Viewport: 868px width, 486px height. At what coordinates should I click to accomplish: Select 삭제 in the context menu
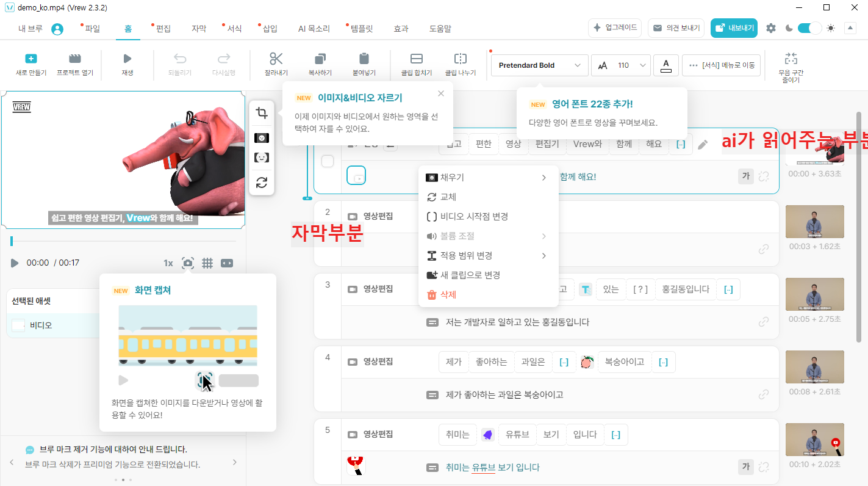pos(488,295)
